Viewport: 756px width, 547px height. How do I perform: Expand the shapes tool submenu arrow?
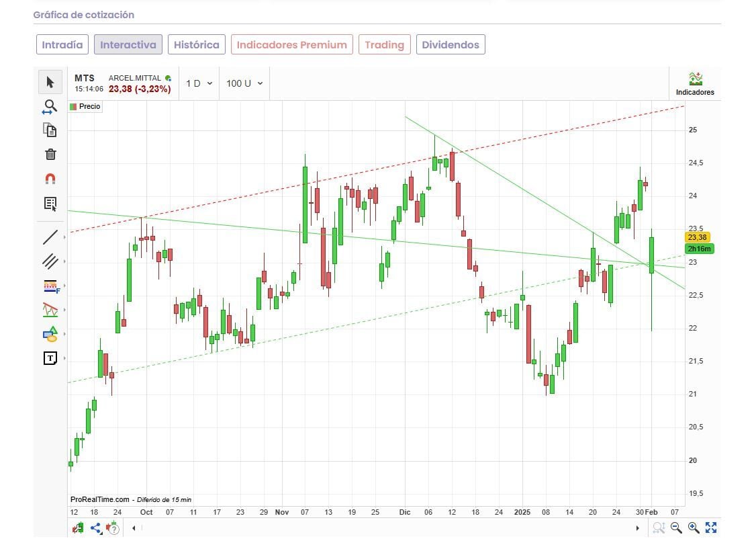tap(64, 334)
